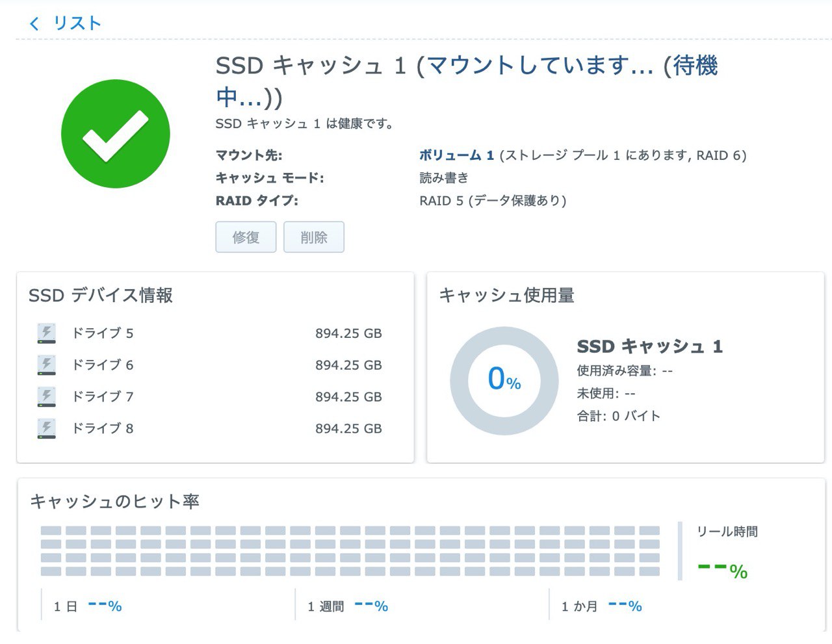832x644 pixels.
Task: Click the 合計: 0 バイト text
Action: (619, 416)
